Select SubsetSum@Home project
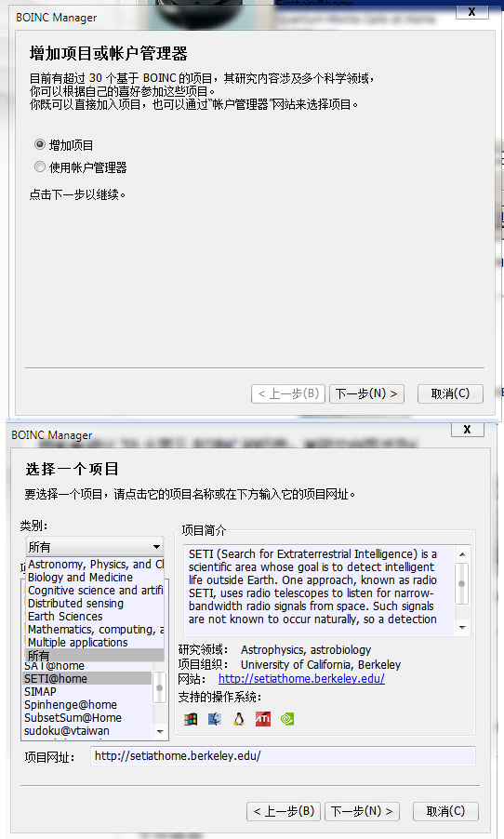 click(87, 717)
